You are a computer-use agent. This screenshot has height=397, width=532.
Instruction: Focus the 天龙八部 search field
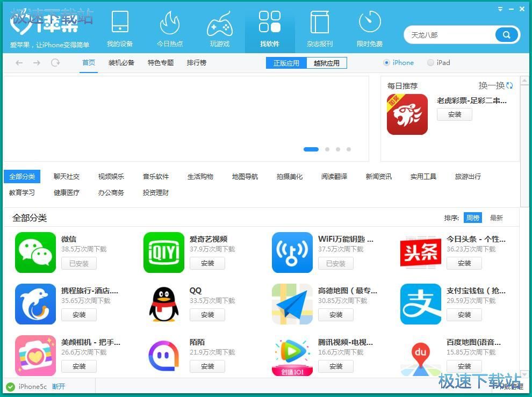pos(450,35)
